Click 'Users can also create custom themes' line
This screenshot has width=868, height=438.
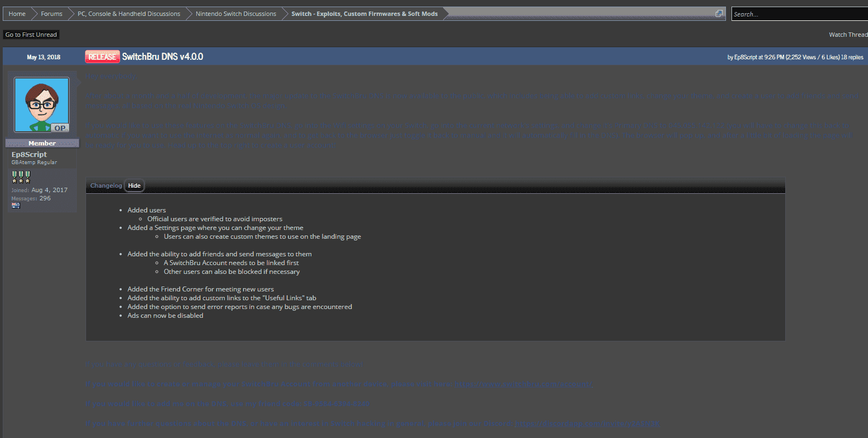point(262,237)
